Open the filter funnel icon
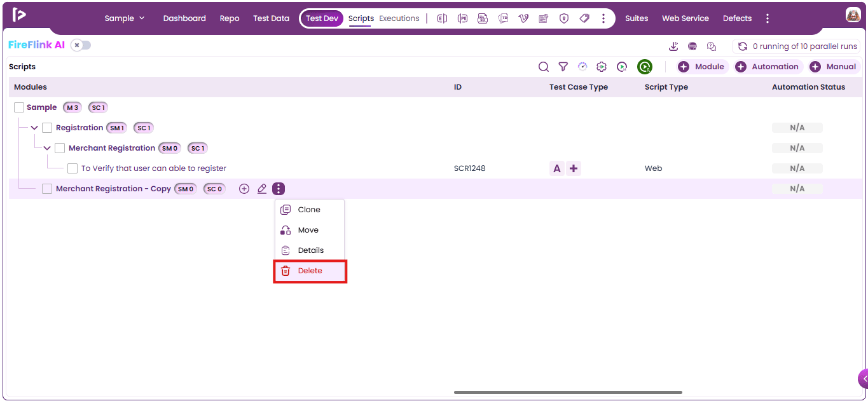This screenshot has width=868, height=401. (x=563, y=67)
